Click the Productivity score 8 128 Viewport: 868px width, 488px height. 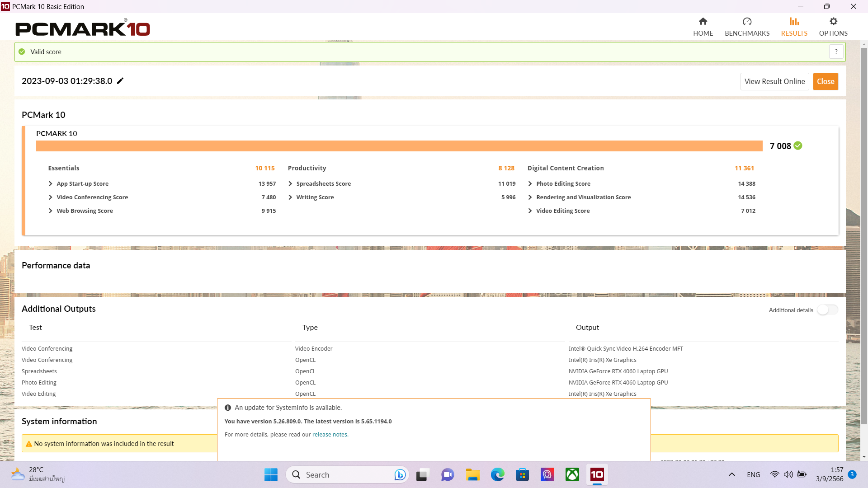click(506, 168)
